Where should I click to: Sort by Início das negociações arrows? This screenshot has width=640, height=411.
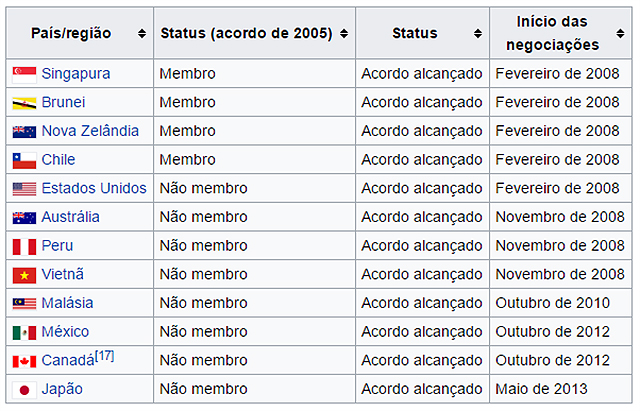620,33
